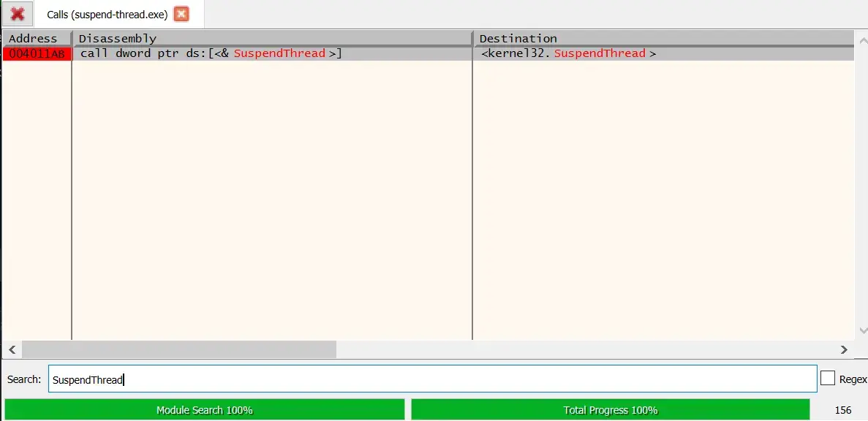This screenshot has height=421, width=868.
Task: Sort by the Address column header
Action: (x=37, y=38)
